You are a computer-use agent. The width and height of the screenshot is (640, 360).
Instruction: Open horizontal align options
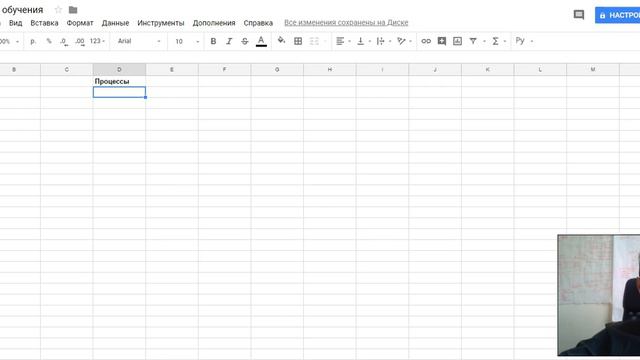click(x=340, y=41)
